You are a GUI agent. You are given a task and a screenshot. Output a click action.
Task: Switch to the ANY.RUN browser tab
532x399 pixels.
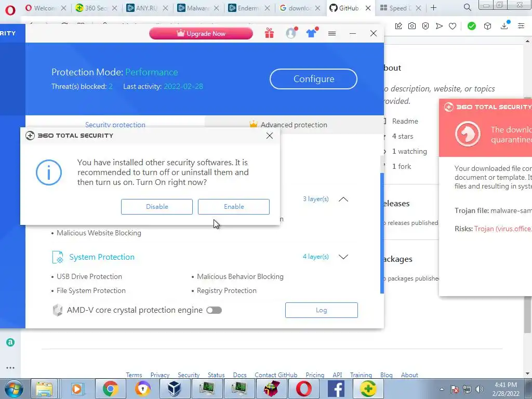[x=147, y=8]
